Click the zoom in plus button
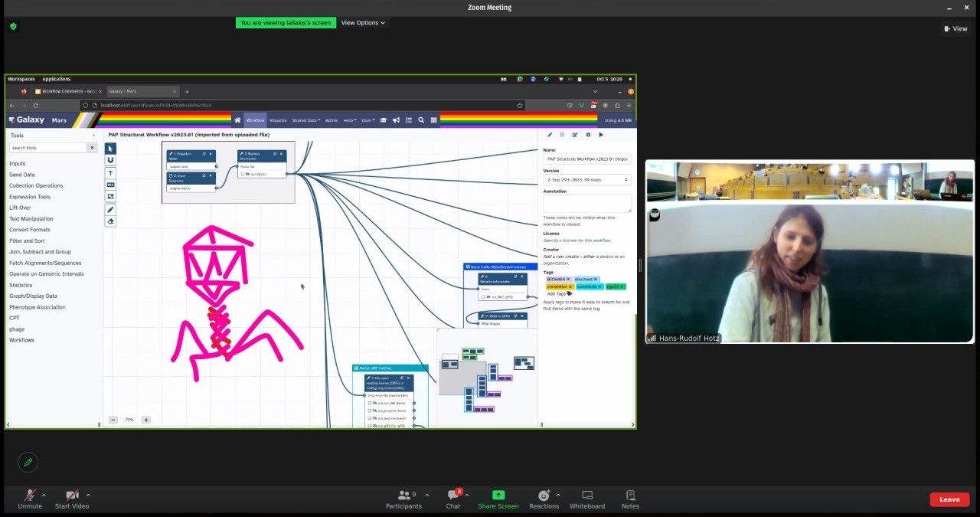The image size is (980, 517). click(146, 420)
